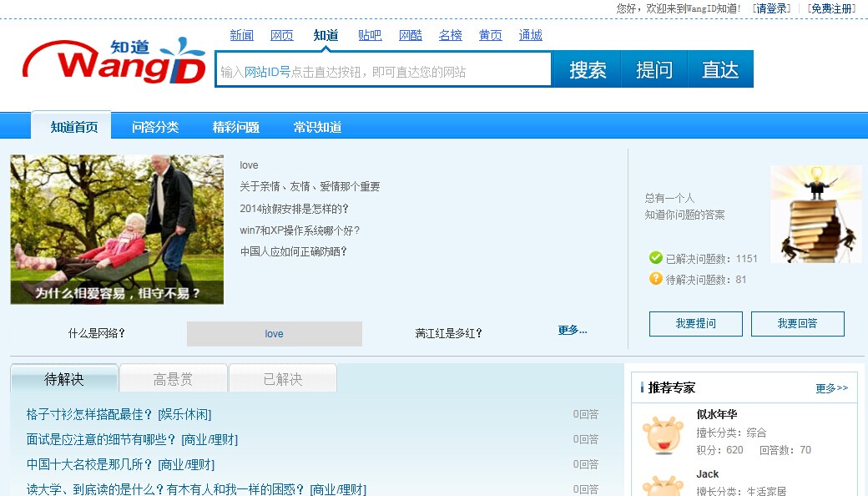
Task: Open the 新闻 top navigation link
Action: pyautogui.click(x=242, y=35)
